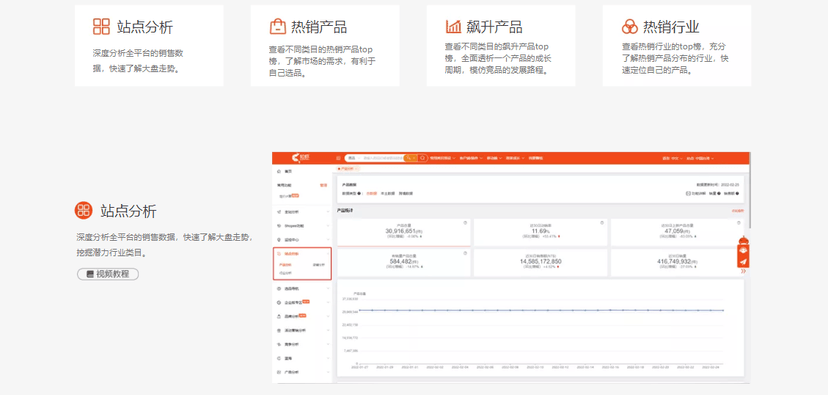
Task: Click the robot face icon in the floating widget
Action: [x=743, y=250]
